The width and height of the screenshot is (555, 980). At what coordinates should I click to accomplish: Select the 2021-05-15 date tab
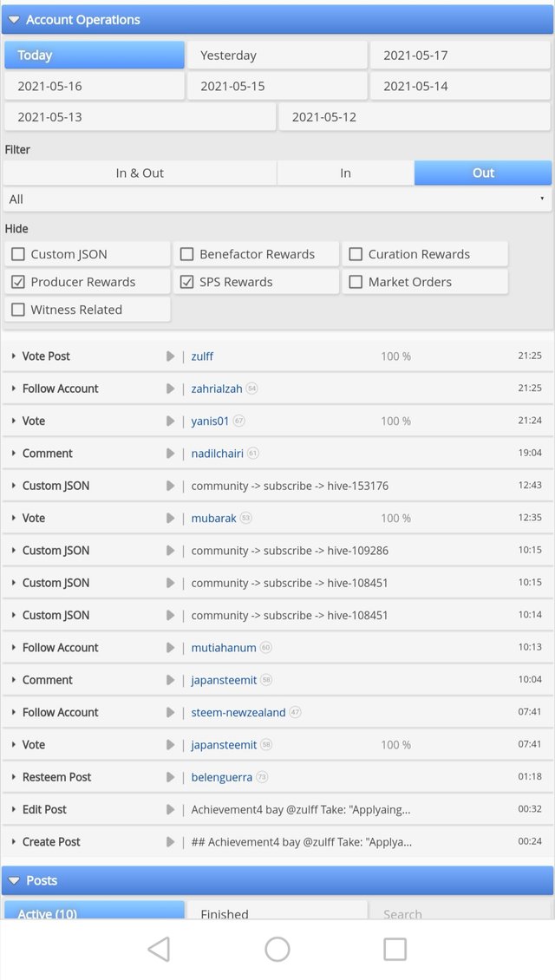pyautogui.click(x=277, y=86)
